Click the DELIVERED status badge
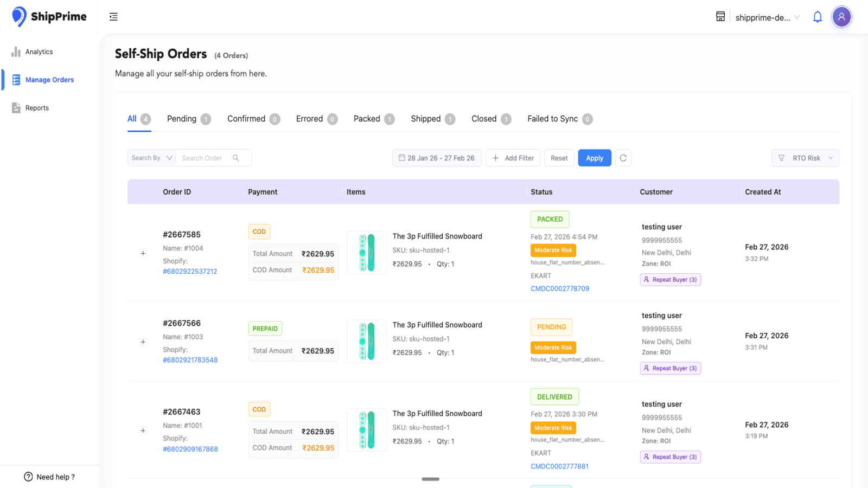The width and height of the screenshot is (868, 488). [x=554, y=397]
